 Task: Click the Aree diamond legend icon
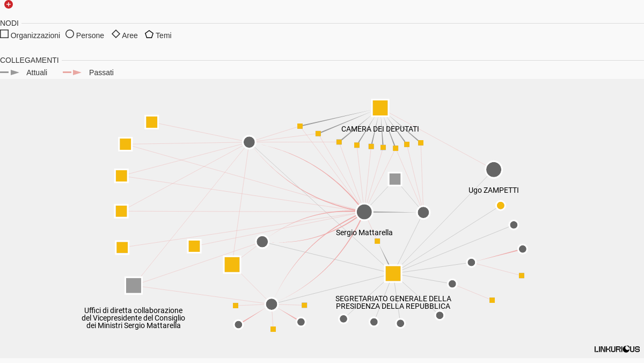pos(116,34)
